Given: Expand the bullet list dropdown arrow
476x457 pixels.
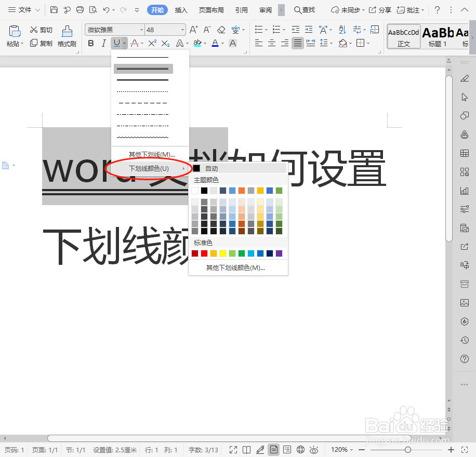Looking at the screenshot, I should click(266, 30).
